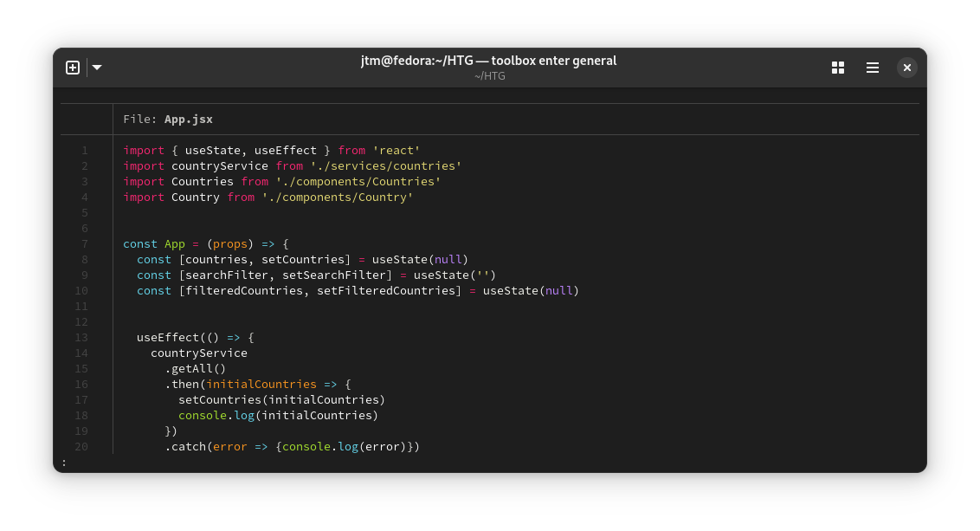Click the pager ':' prompt at bottom
Image resolution: width=980 pixels, height=531 pixels.
click(x=64, y=463)
